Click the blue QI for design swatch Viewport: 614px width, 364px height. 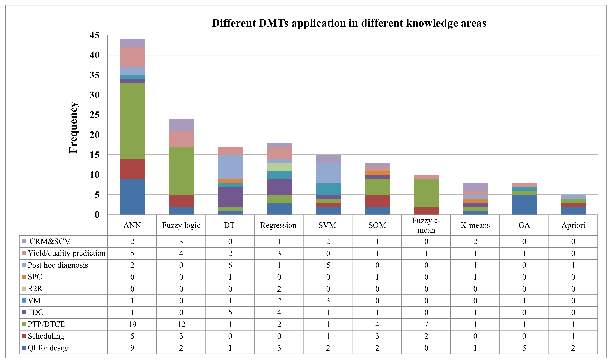tap(24, 348)
